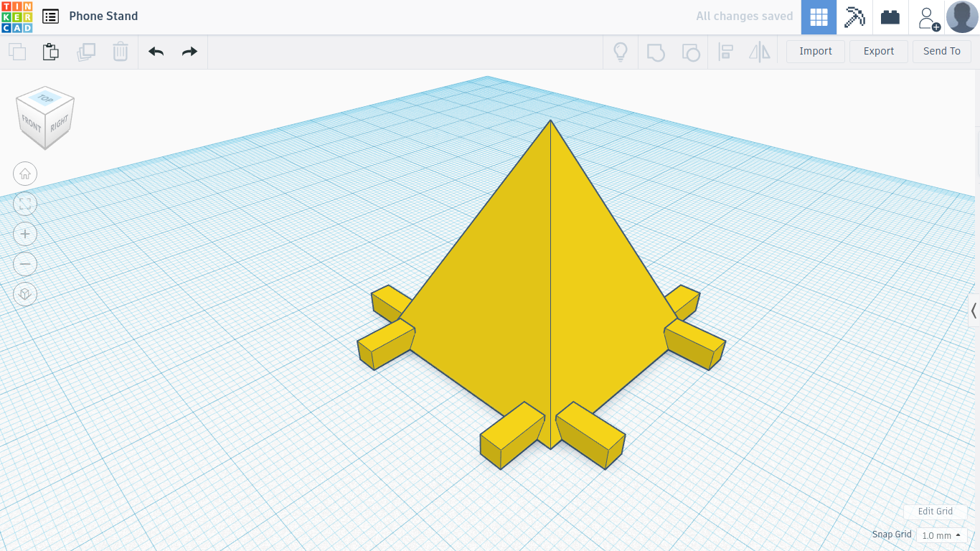Undo the last action
Image resolution: width=980 pixels, height=551 pixels.
click(x=156, y=52)
